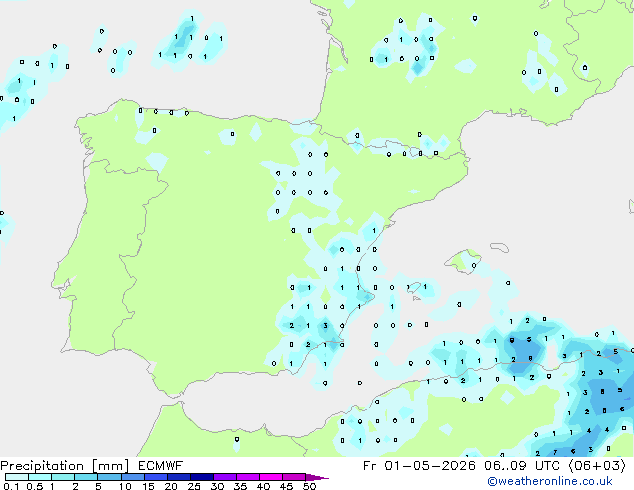Click the legend label '40'
The image size is (634, 490).
(263, 486)
